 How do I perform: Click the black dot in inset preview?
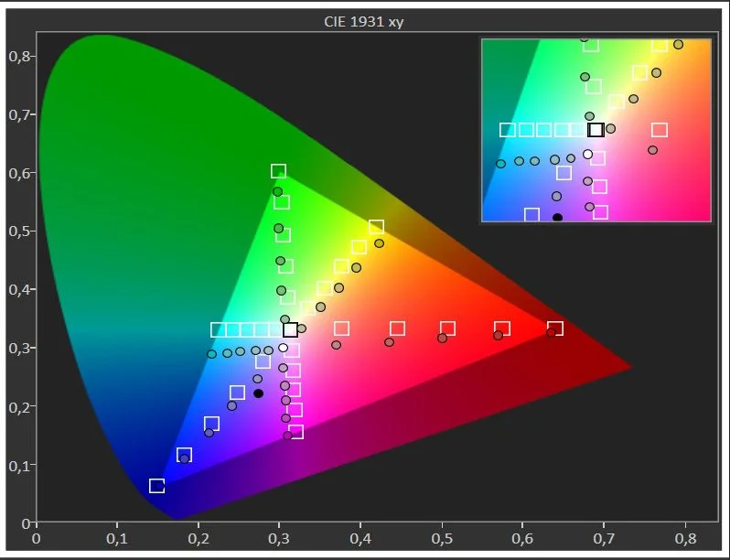557,218
